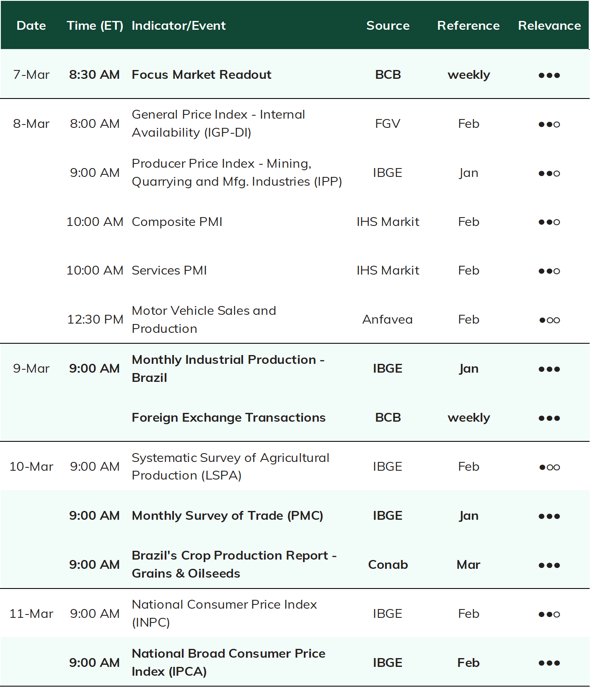The width and height of the screenshot is (590, 700).
Task: Click relevance dots for Foreign Exchange Transactions
Action: 549,418
